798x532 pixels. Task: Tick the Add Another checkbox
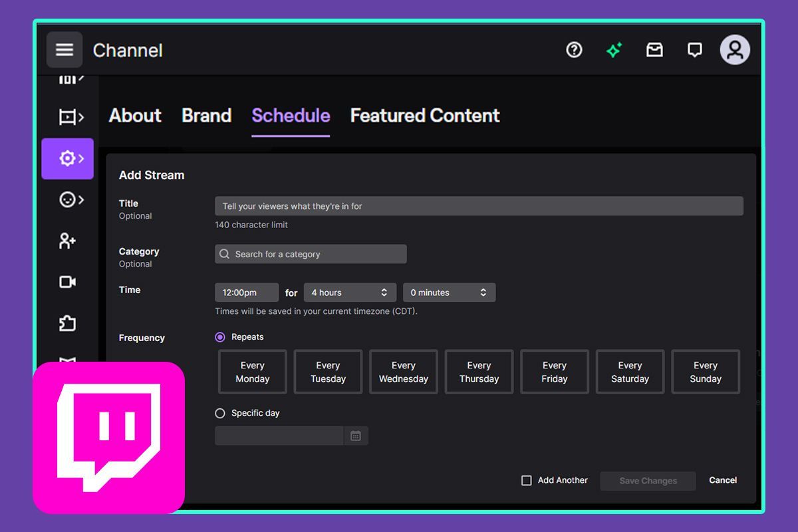(527, 480)
